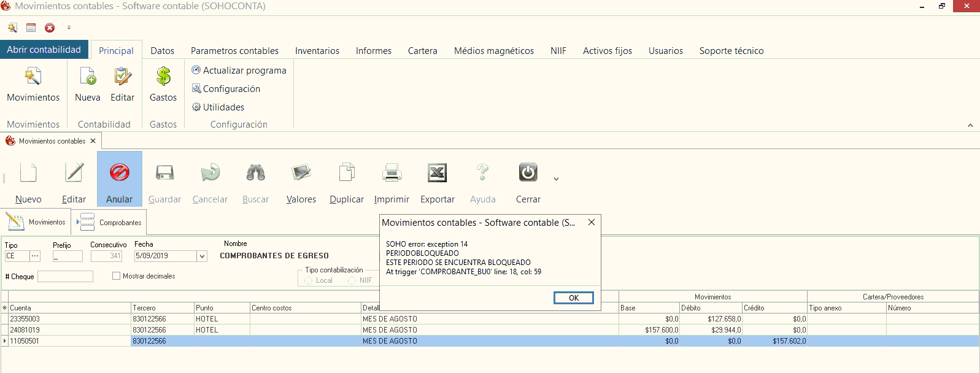Click OK in the error dialog
This screenshot has height=373, width=980.
(x=573, y=298)
